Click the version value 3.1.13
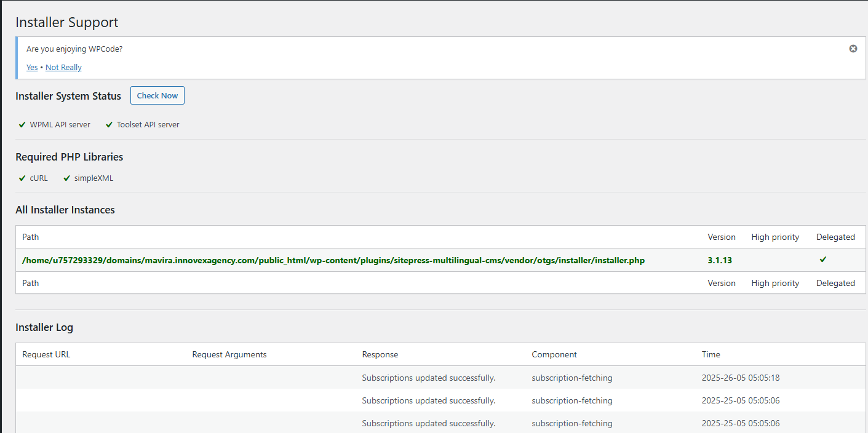868x433 pixels. tap(720, 260)
